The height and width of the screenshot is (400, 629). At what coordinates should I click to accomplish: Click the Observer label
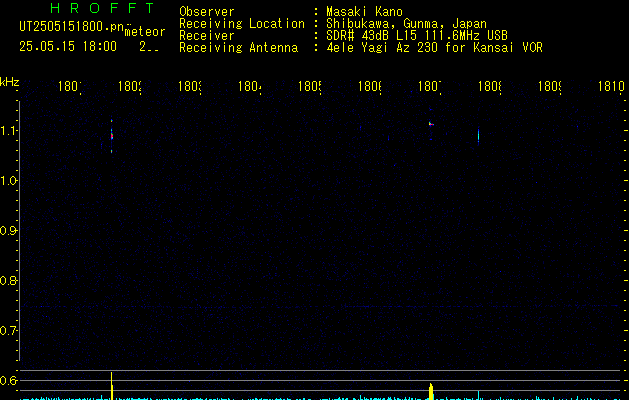pos(207,11)
